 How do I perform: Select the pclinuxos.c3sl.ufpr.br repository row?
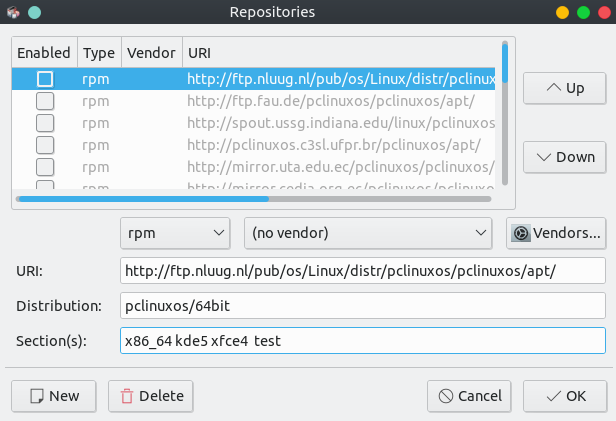click(340, 145)
